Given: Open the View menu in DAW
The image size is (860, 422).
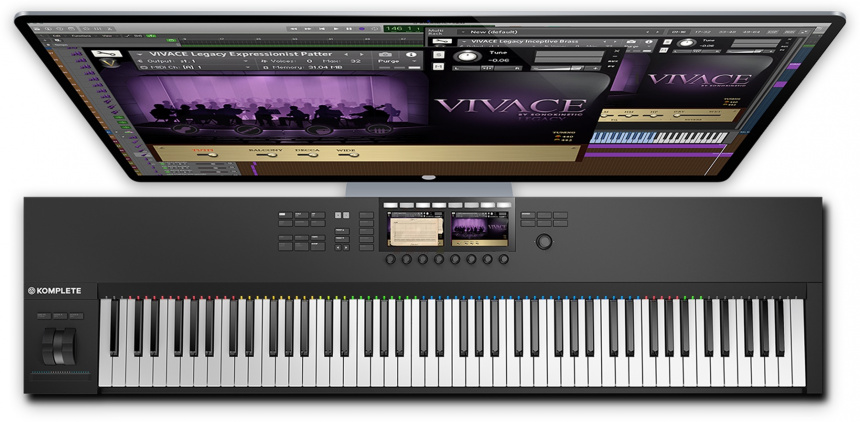Looking at the screenshot, I should [x=107, y=35].
